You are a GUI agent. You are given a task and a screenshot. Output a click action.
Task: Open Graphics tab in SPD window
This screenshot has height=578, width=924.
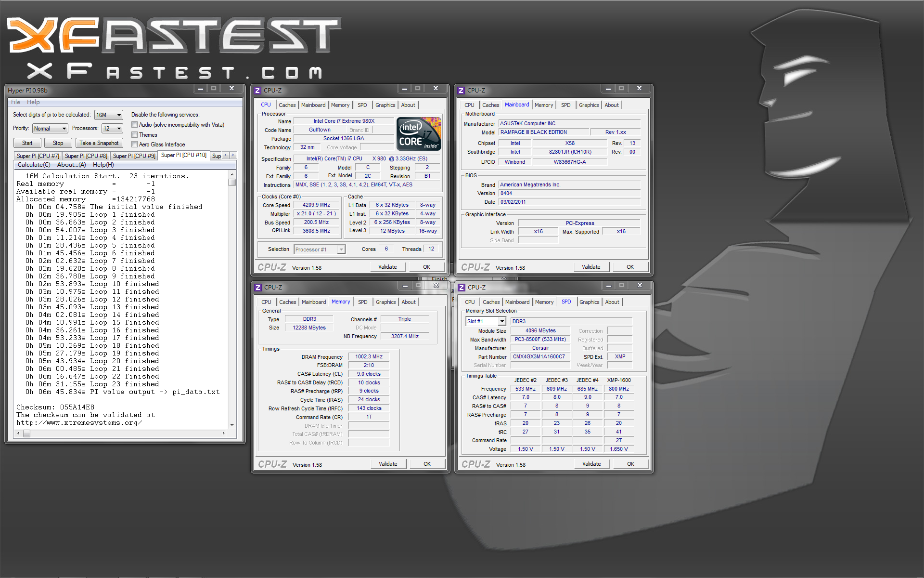coord(589,302)
